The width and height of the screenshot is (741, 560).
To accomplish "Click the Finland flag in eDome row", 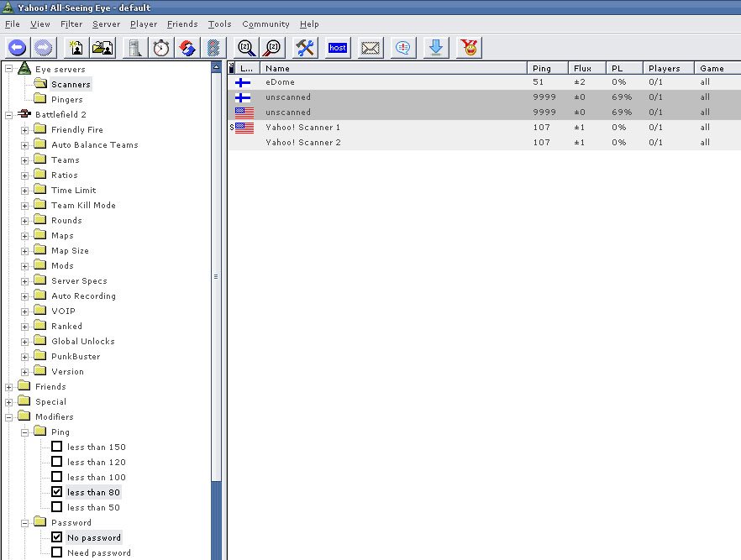I will pos(243,82).
